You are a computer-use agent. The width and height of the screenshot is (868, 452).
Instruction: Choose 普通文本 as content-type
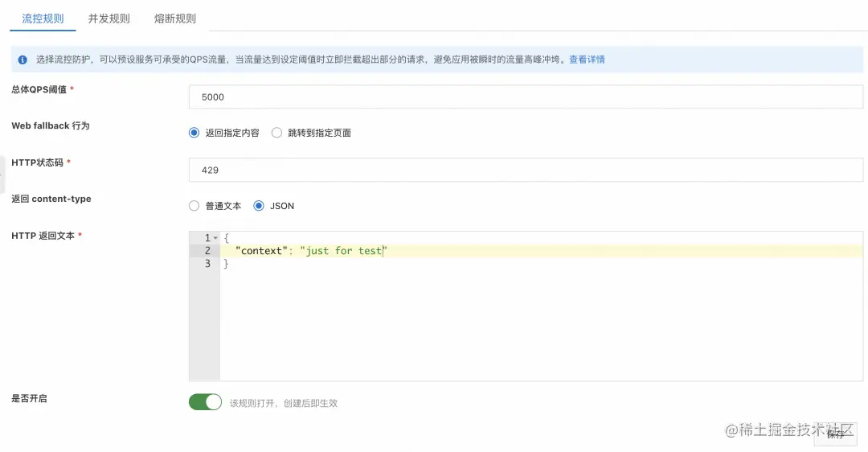coord(194,206)
